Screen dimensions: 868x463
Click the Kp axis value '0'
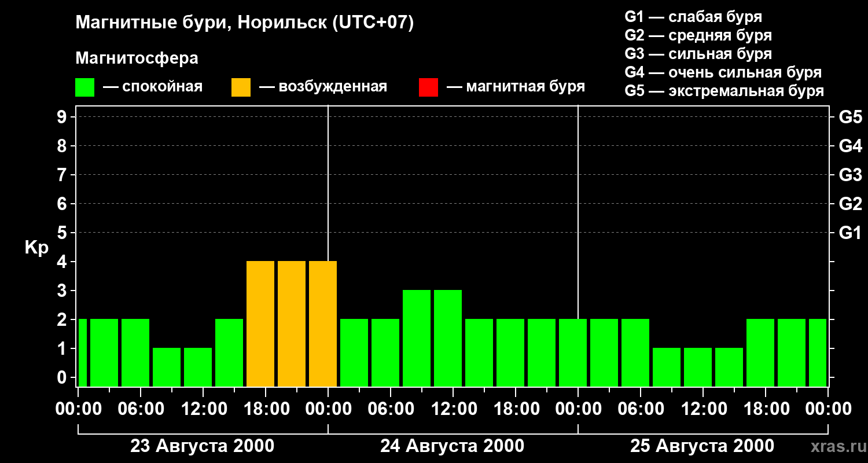click(x=63, y=378)
